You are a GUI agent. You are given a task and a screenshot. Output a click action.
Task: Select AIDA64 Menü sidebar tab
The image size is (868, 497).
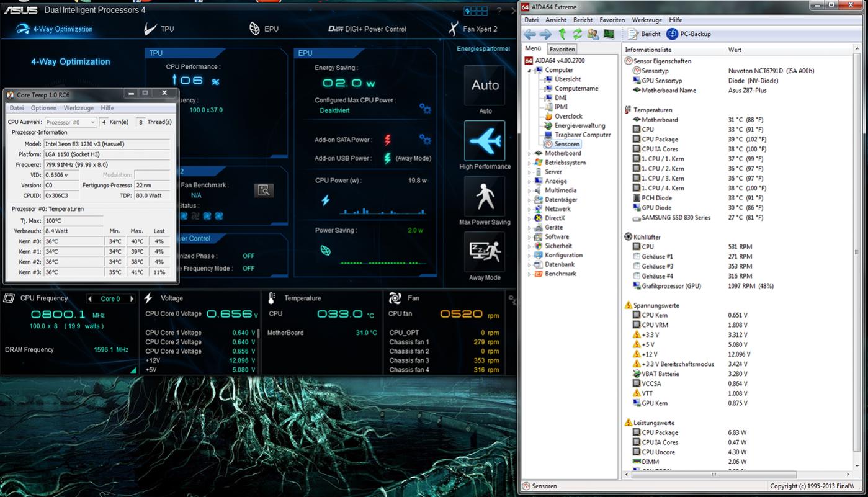533,48
